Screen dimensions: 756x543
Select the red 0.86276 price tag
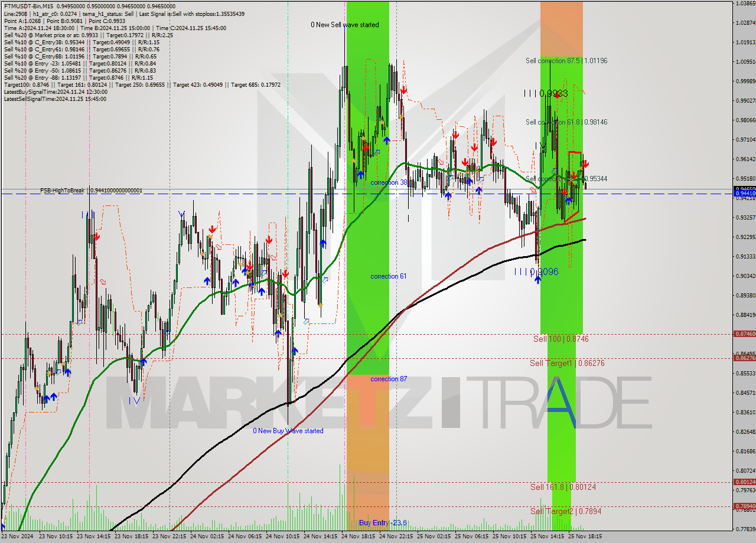click(x=744, y=358)
